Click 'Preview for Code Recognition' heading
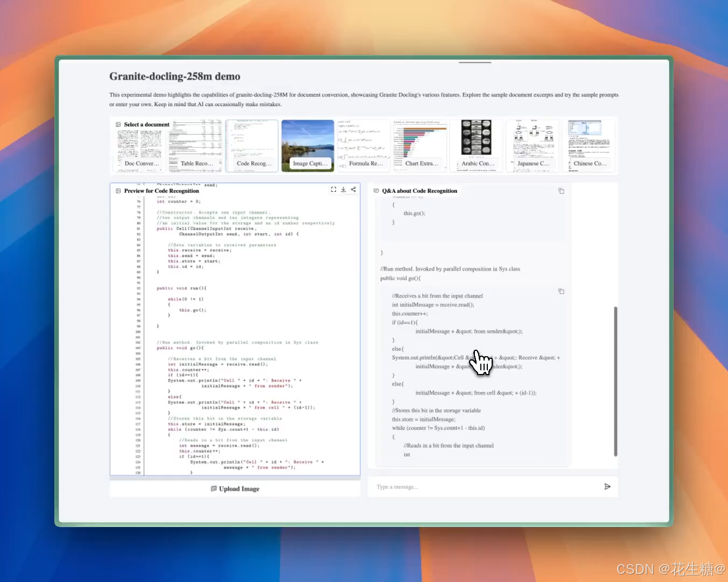 coord(162,191)
